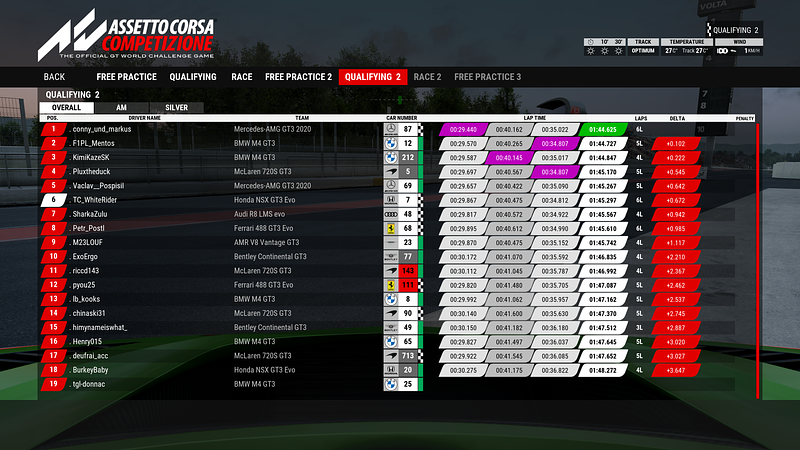Select driver tgl-donnac
The width and height of the screenshot is (800, 450).
point(89,384)
